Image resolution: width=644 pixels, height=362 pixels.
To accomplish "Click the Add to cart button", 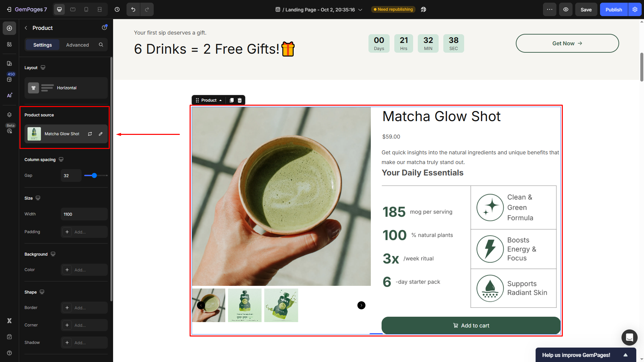I will click(x=471, y=325).
